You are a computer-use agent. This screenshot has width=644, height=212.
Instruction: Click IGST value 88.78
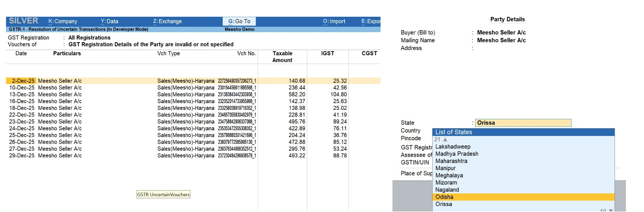pos(340,155)
